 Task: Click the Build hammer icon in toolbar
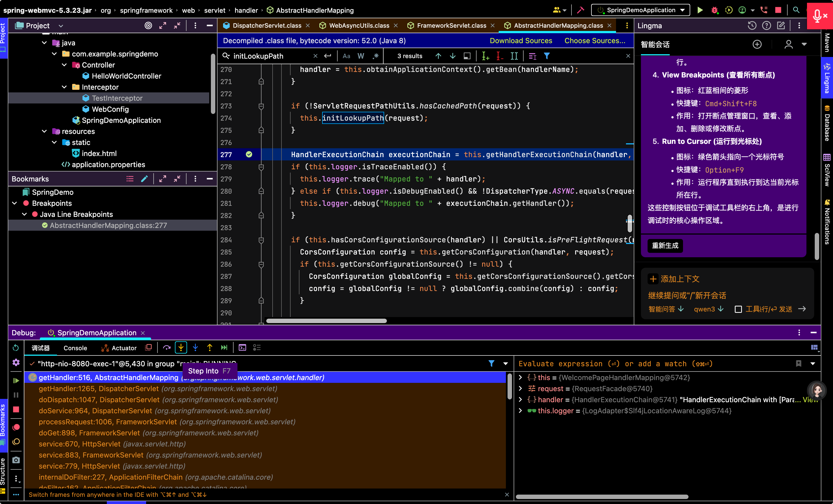[x=580, y=10]
